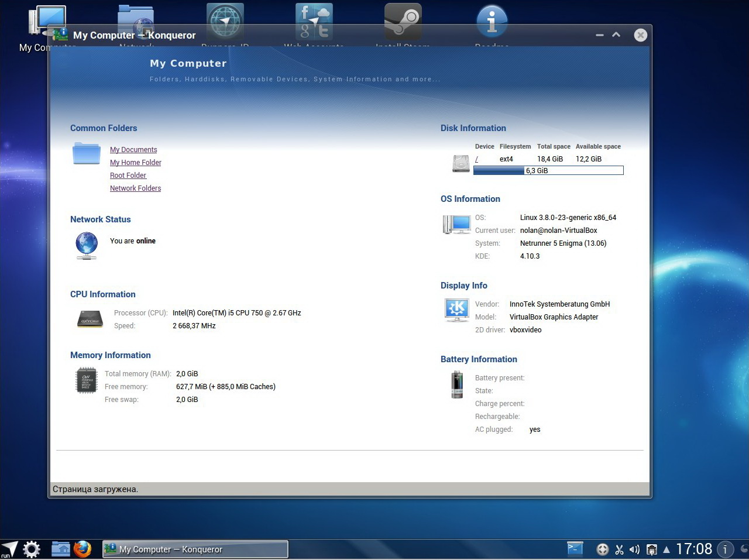749x560 pixels.
Task: Click the 12,2 GiB available space cell
Action: (589, 159)
